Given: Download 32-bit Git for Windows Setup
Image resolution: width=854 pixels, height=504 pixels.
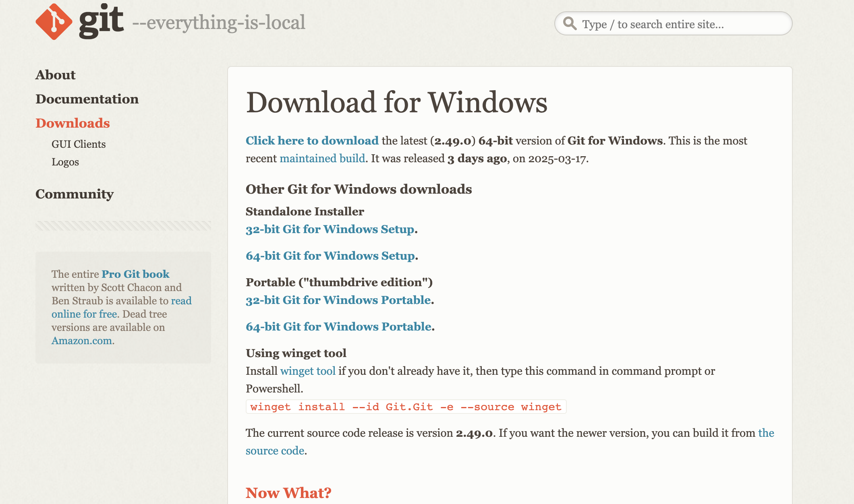Looking at the screenshot, I should 330,229.
